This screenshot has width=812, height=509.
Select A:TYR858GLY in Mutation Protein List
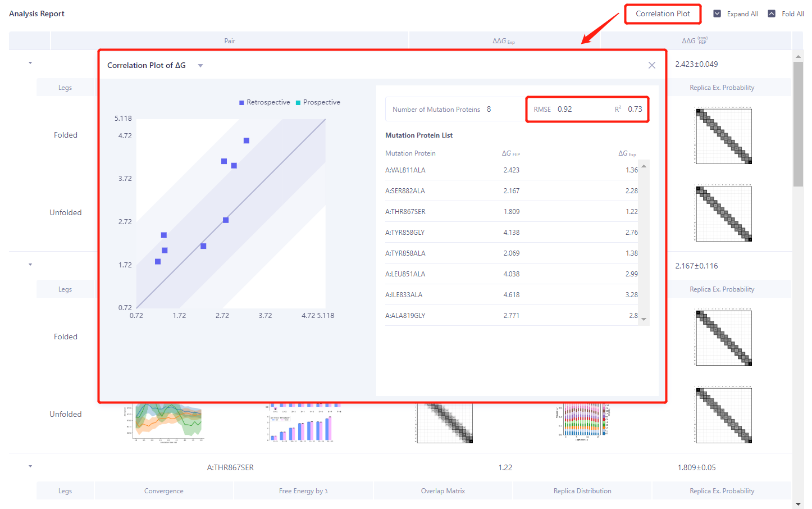pos(405,233)
